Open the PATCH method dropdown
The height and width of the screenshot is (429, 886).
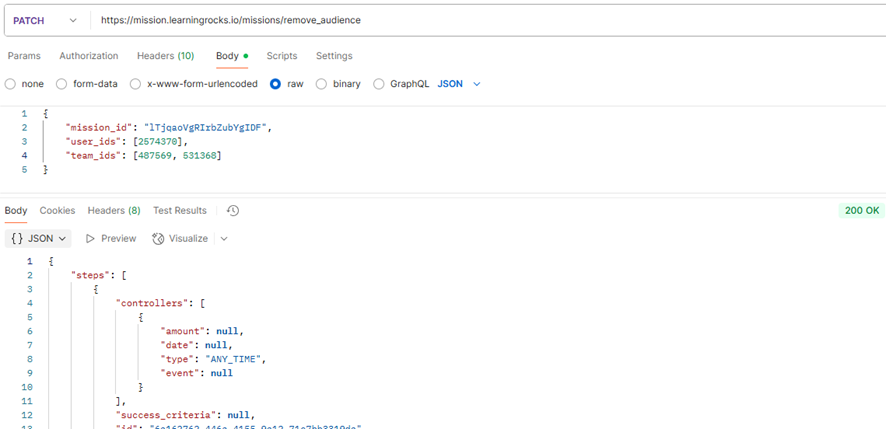tap(45, 20)
